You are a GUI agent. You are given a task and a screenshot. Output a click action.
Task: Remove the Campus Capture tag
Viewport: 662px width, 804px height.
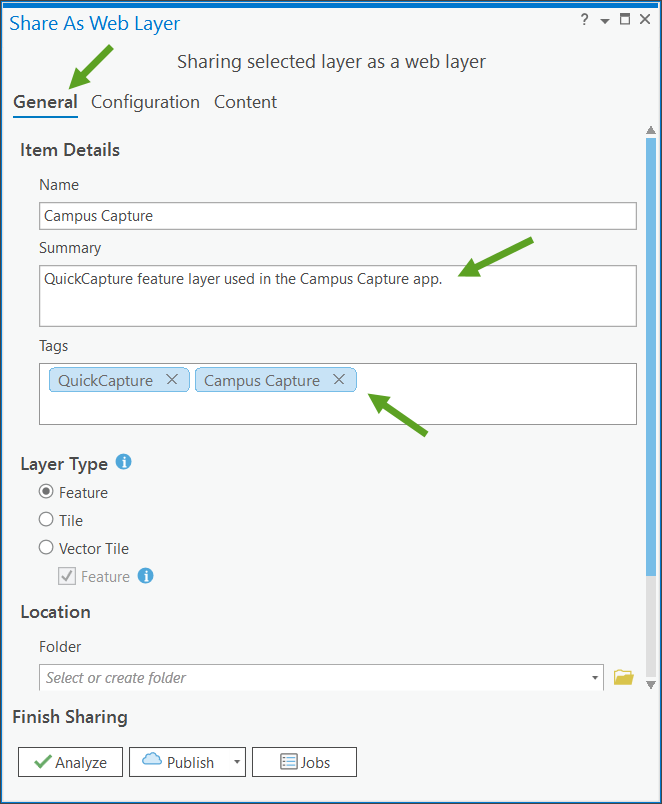point(339,379)
